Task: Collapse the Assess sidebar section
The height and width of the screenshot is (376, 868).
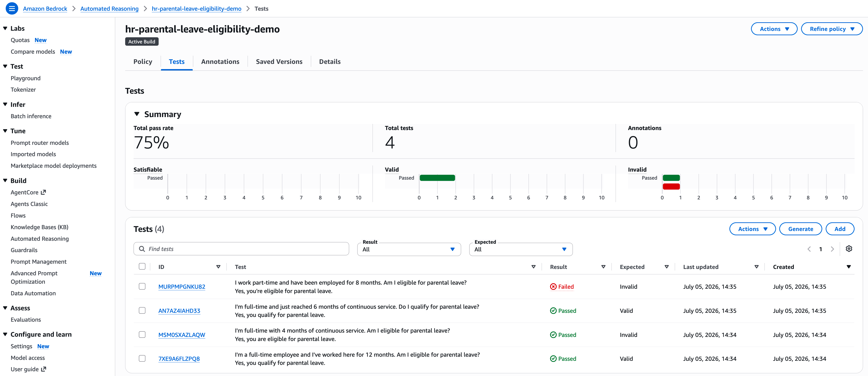Action: click(x=5, y=308)
